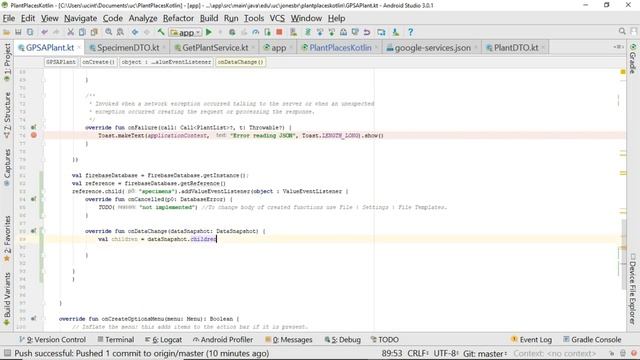Image resolution: width=640 pixels, height=360 pixels.
Task: Open the Build menu
Action: [x=209, y=18]
